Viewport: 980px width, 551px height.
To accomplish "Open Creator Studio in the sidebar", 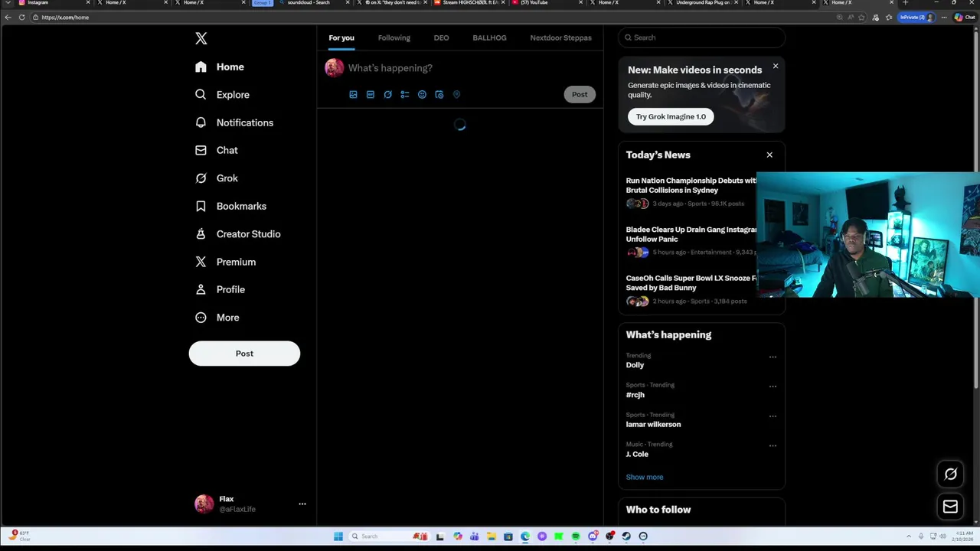I will tap(238, 234).
